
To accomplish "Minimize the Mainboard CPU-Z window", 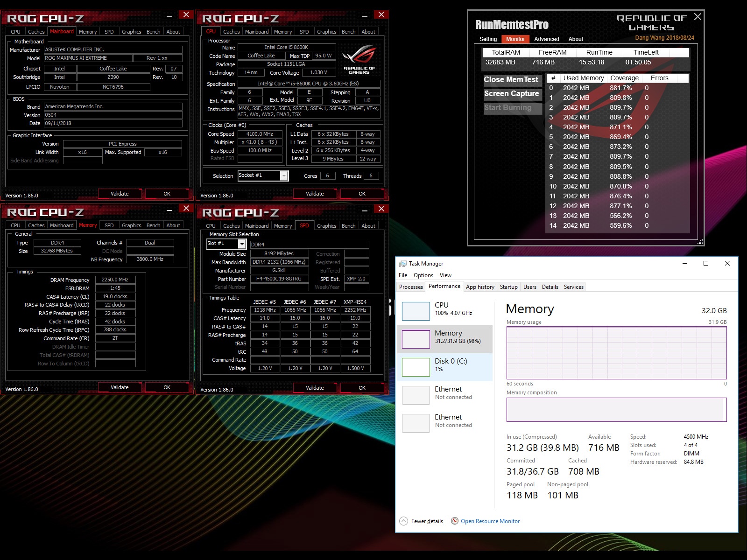I will pos(169,16).
